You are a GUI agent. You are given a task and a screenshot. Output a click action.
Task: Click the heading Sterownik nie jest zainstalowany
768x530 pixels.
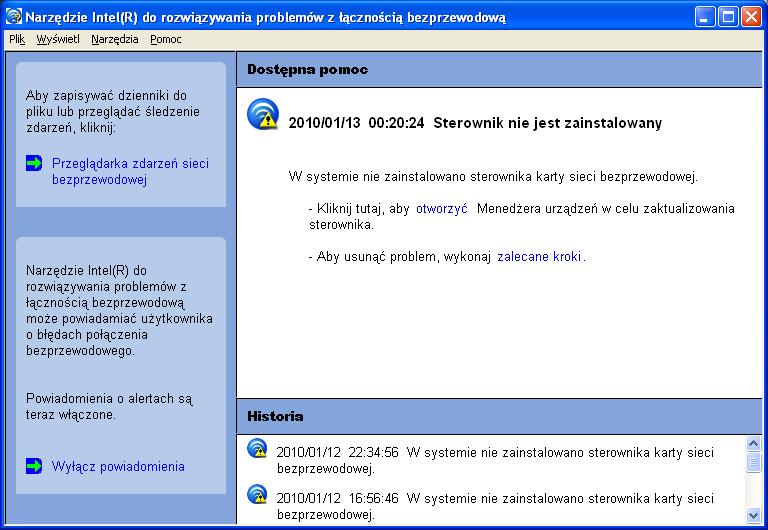click(548, 122)
